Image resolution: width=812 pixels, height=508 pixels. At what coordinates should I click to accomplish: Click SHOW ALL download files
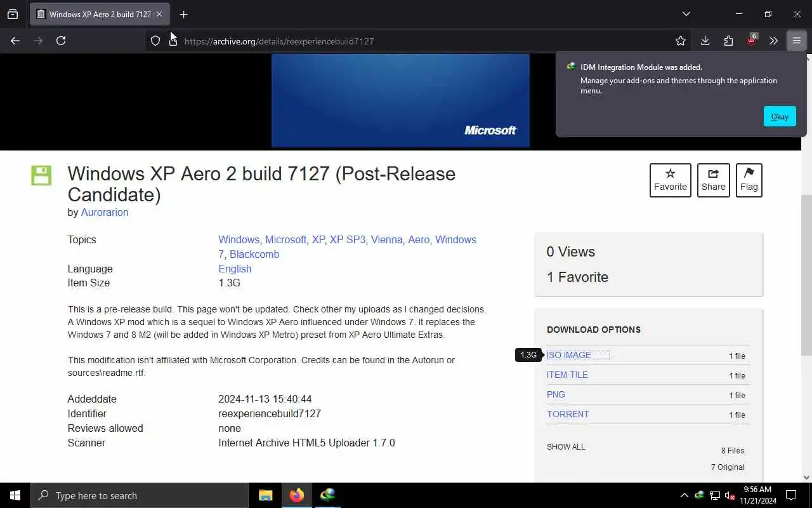pyautogui.click(x=566, y=447)
